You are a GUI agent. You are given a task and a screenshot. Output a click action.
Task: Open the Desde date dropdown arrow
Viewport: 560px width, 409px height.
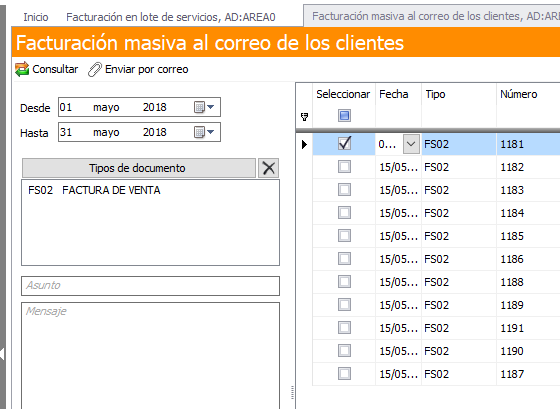[x=211, y=107]
